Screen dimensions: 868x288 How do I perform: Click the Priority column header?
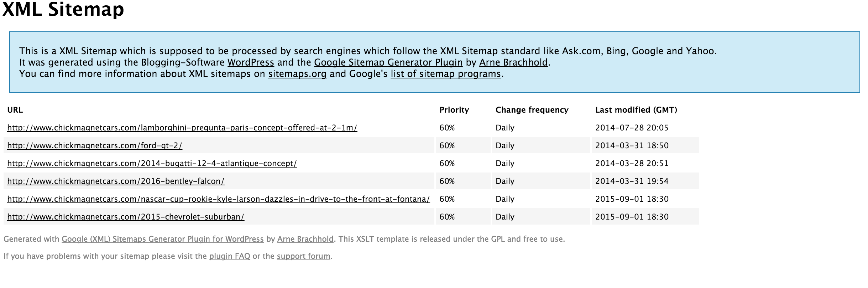(454, 110)
